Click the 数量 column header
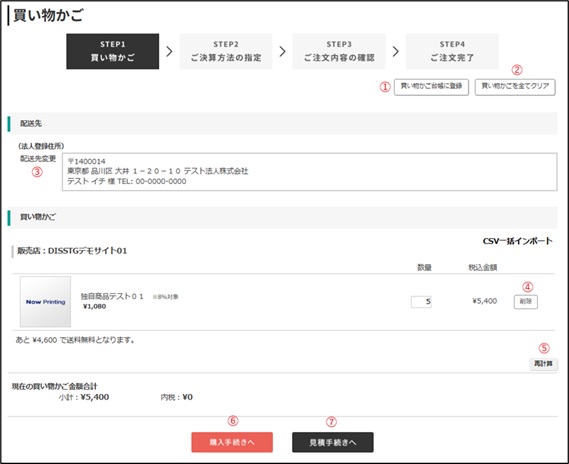Screen dimensions: 569x464 tap(424, 267)
